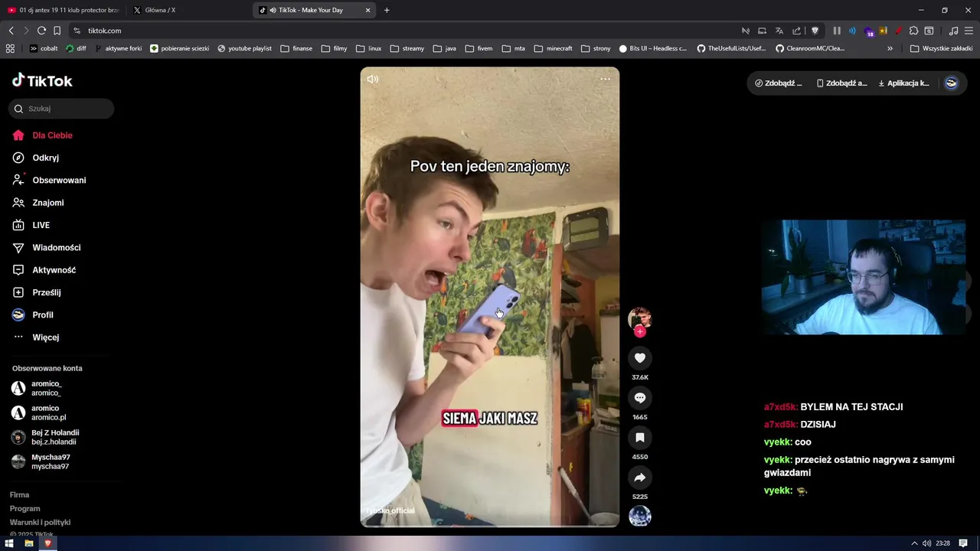Expand streamy bookmark folder
This screenshot has width=980, height=551.
click(407, 48)
